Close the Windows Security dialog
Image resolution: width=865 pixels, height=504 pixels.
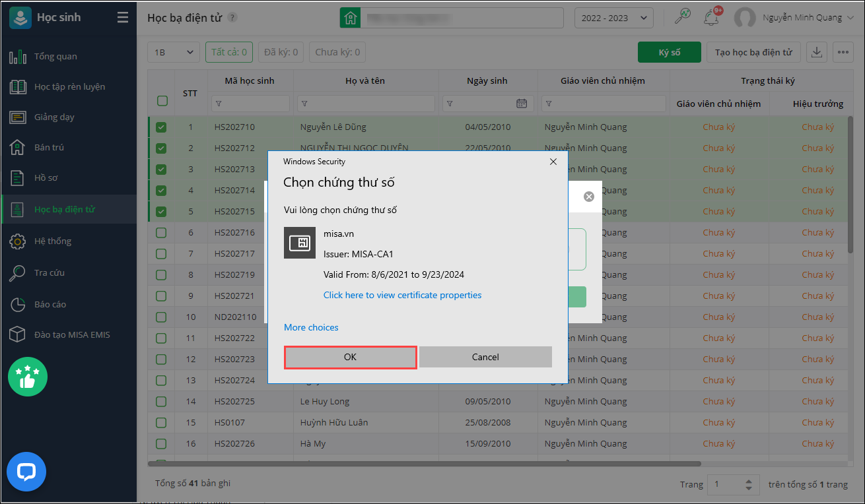pos(553,161)
